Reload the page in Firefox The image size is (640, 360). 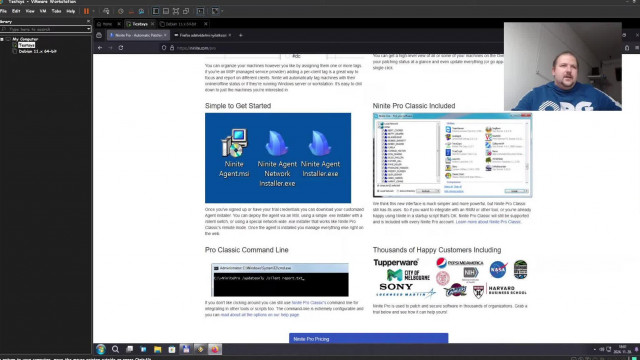pyautogui.click(x=121, y=48)
